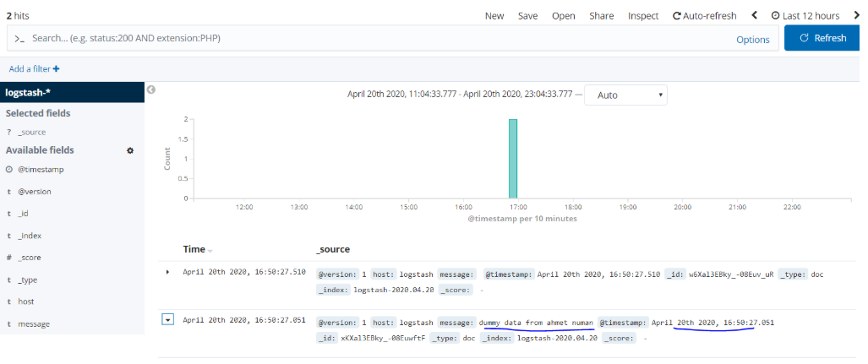Viewport: 868px width, 364px height.
Task: Click the id value w6Xal3EBky_-08Euv_uR
Action: (733, 274)
